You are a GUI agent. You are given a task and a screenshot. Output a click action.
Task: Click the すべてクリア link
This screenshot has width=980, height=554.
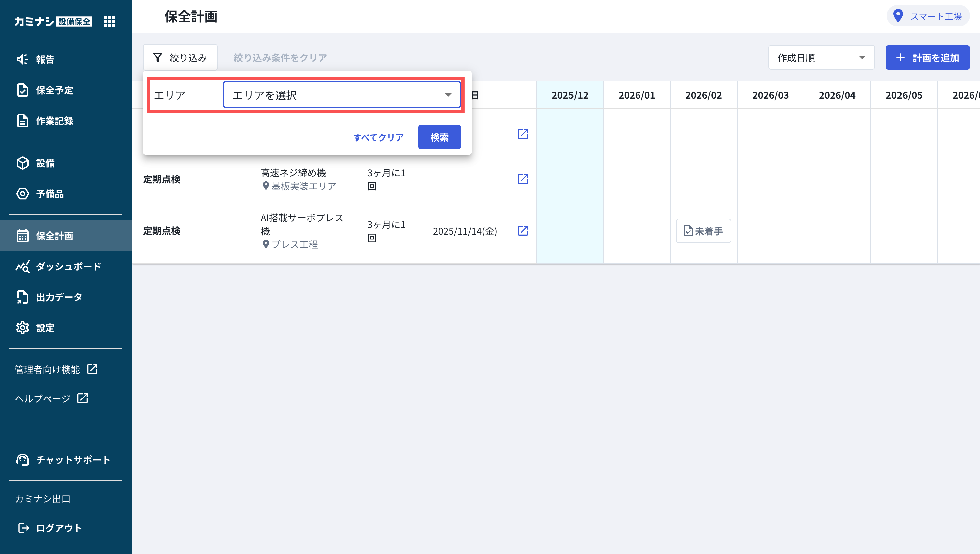click(x=378, y=137)
